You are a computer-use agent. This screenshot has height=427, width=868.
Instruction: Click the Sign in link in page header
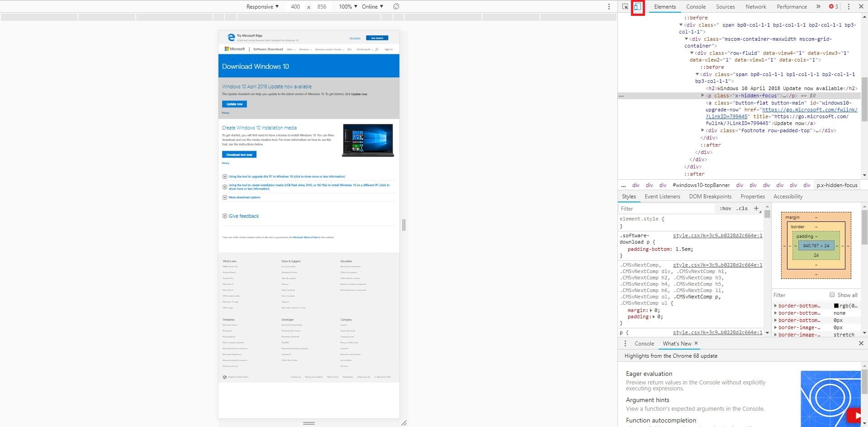point(389,49)
